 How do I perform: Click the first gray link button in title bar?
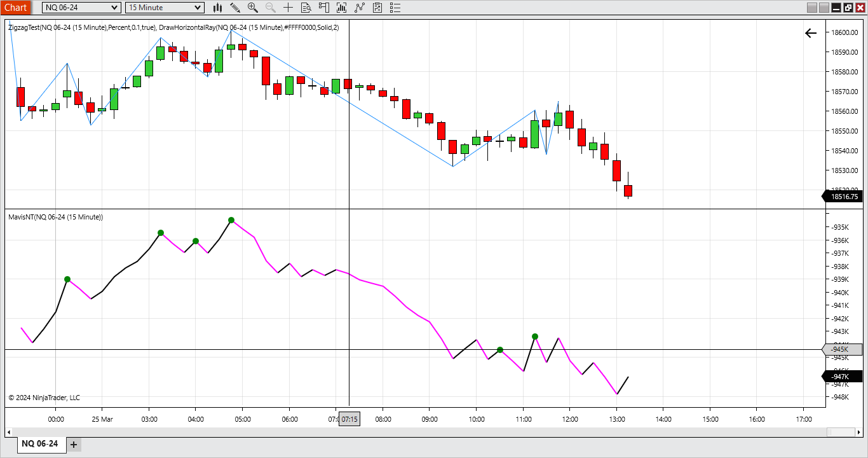tap(812, 8)
